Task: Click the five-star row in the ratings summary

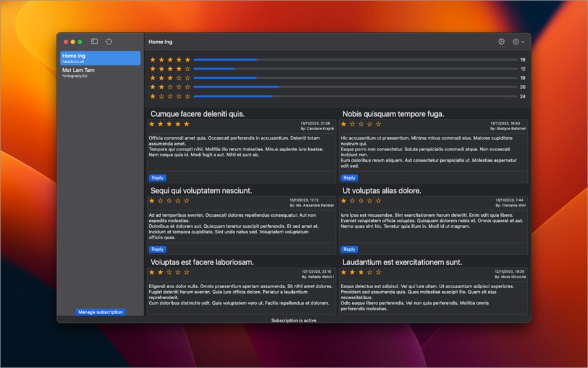Action: [x=171, y=59]
